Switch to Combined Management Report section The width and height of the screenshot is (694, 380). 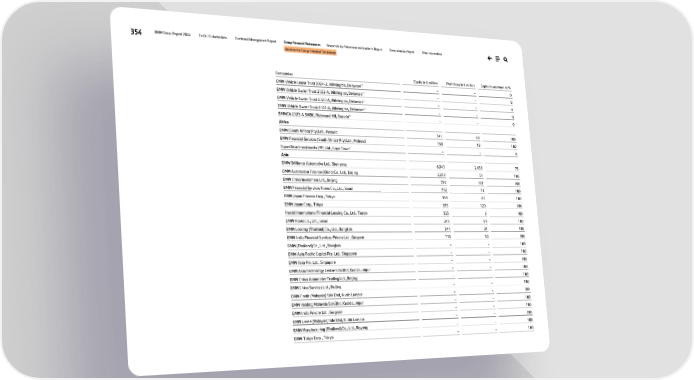coord(255,40)
